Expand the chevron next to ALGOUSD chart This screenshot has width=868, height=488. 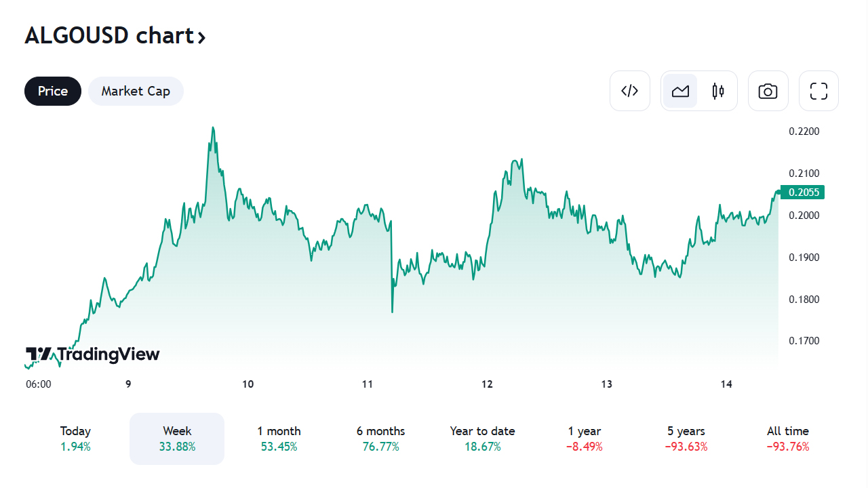[x=201, y=37]
